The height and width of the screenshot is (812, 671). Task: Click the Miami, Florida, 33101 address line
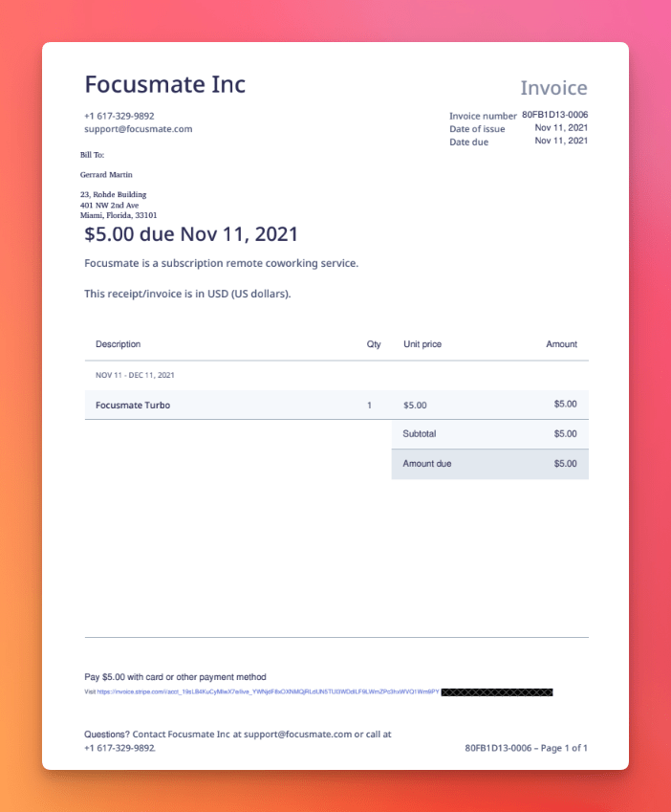click(x=119, y=215)
